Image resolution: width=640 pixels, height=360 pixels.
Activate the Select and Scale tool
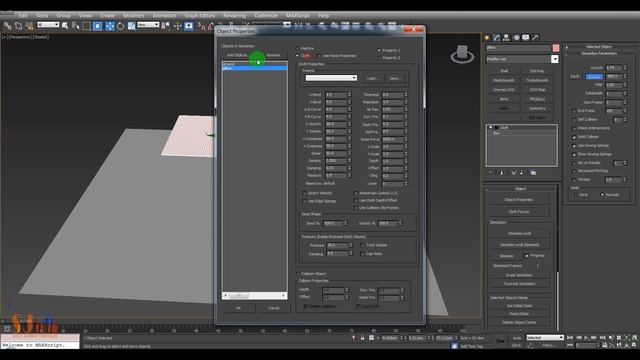pyautogui.click(x=131, y=26)
